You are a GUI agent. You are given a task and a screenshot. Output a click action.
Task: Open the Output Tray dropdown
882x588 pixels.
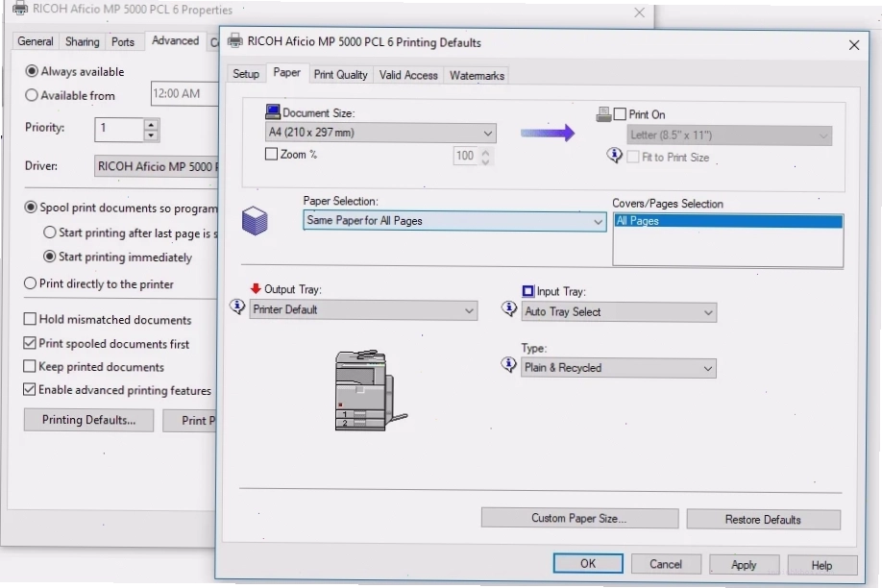click(x=363, y=310)
